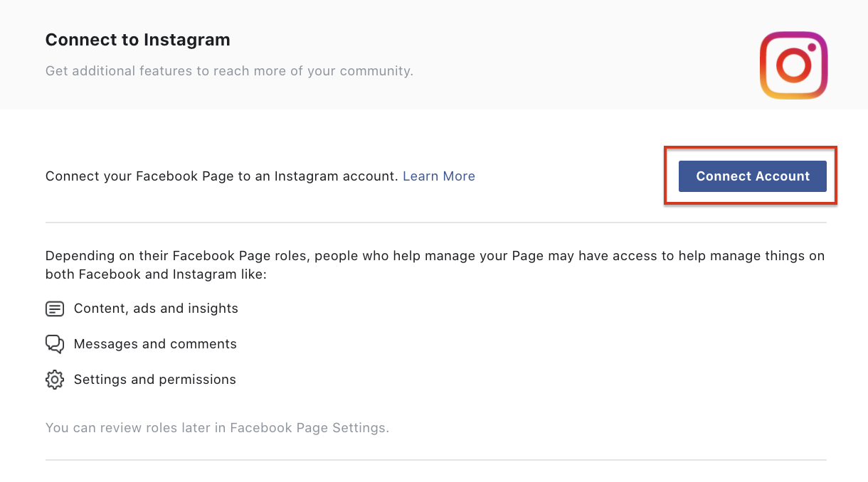Click the small dot inside Instagram logo

pyautogui.click(x=812, y=47)
